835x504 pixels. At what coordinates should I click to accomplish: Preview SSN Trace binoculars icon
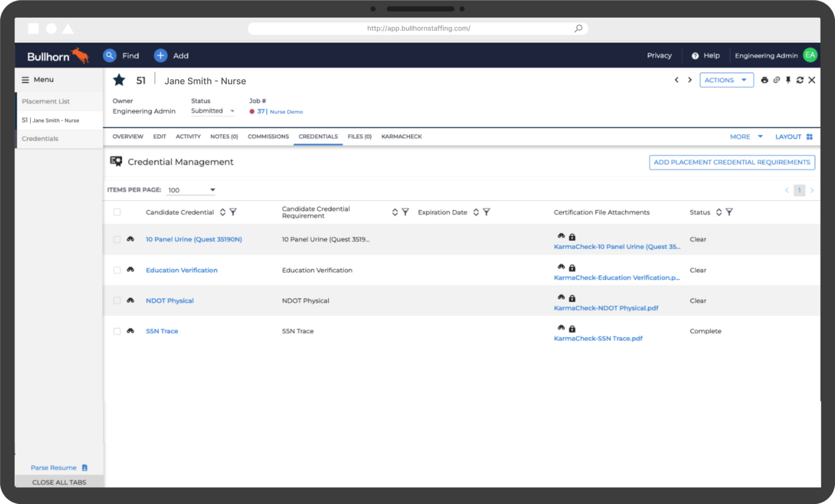[x=130, y=331]
